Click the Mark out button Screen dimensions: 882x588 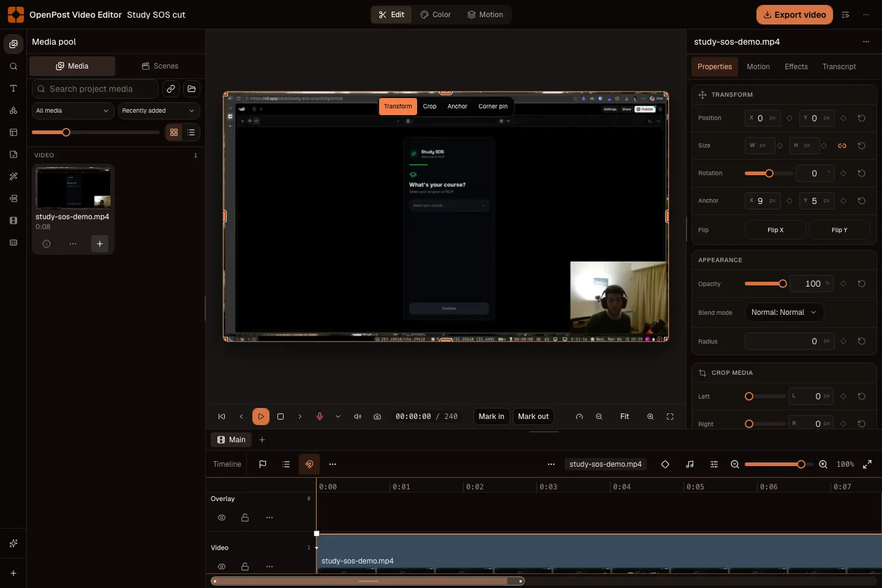click(533, 417)
